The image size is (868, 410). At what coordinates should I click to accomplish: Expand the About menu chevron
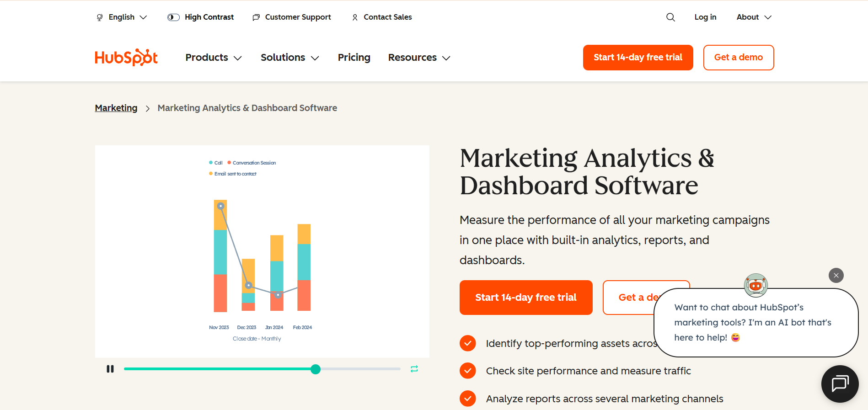[x=768, y=17]
